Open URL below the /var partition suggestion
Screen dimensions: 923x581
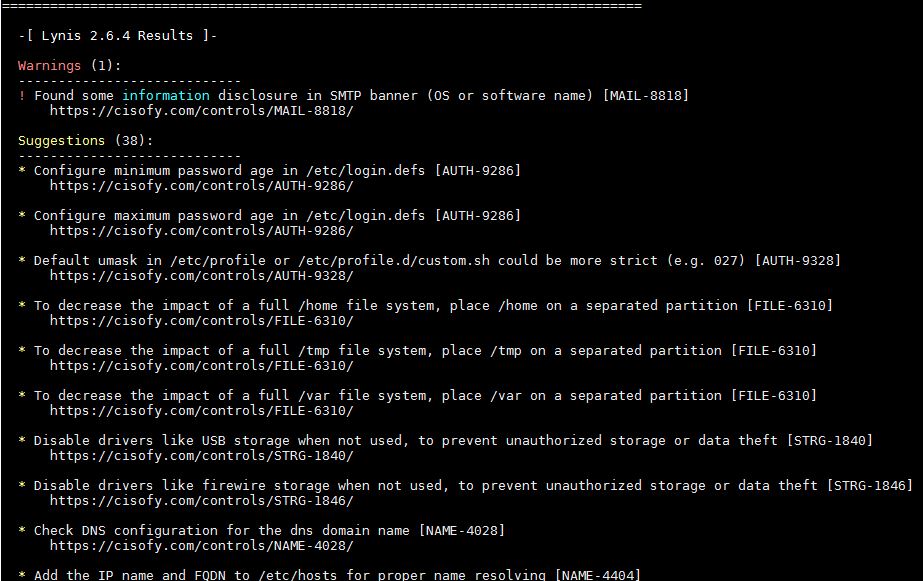pyautogui.click(x=201, y=411)
